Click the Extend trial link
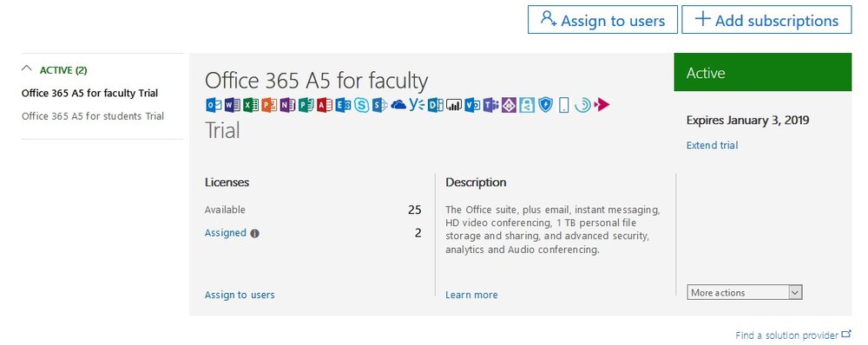Image resolution: width=868 pixels, height=345 pixels. click(712, 146)
